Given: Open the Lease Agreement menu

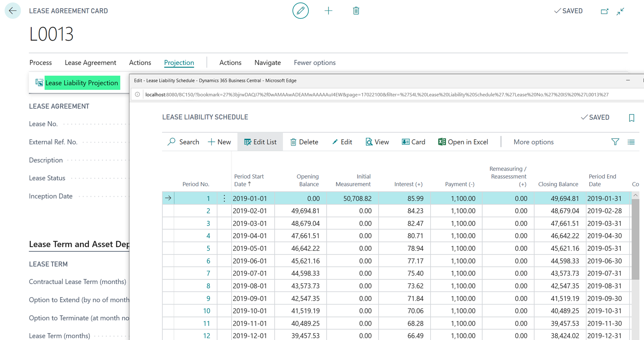Looking at the screenshot, I should point(91,63).
